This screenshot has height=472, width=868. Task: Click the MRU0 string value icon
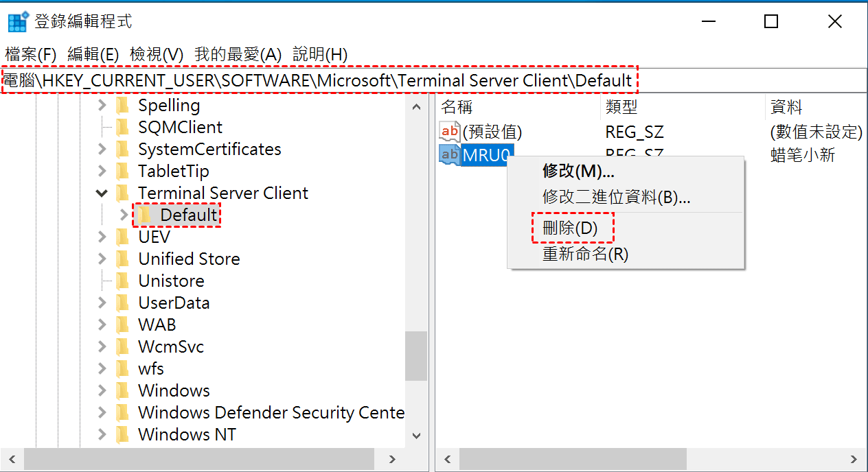click(x=450, y=155)
